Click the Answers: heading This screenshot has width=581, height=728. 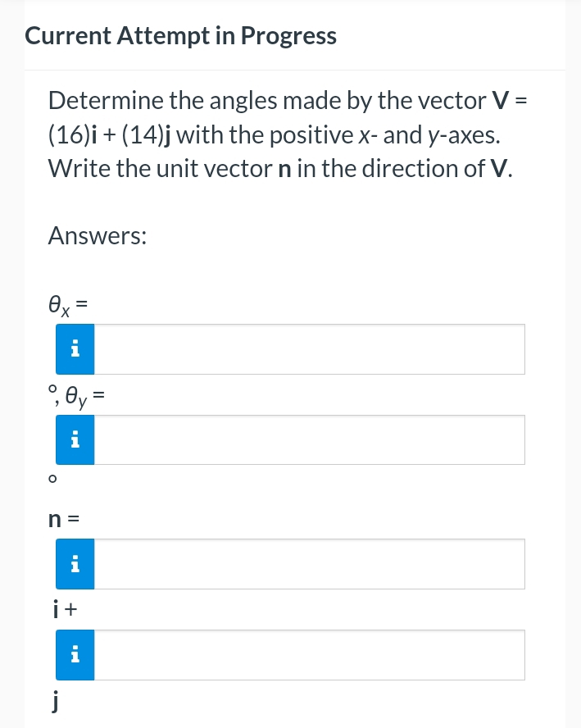pos(97,236)
